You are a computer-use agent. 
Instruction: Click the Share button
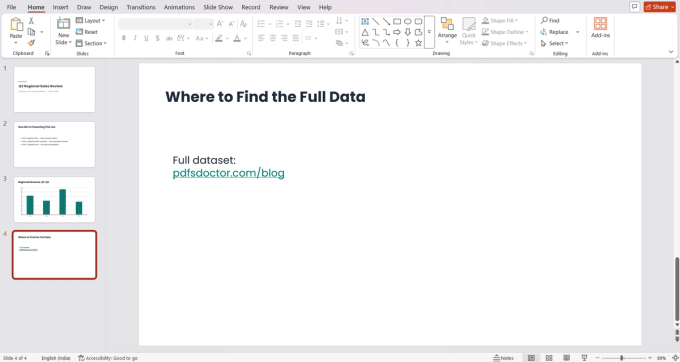pos(660,7)
